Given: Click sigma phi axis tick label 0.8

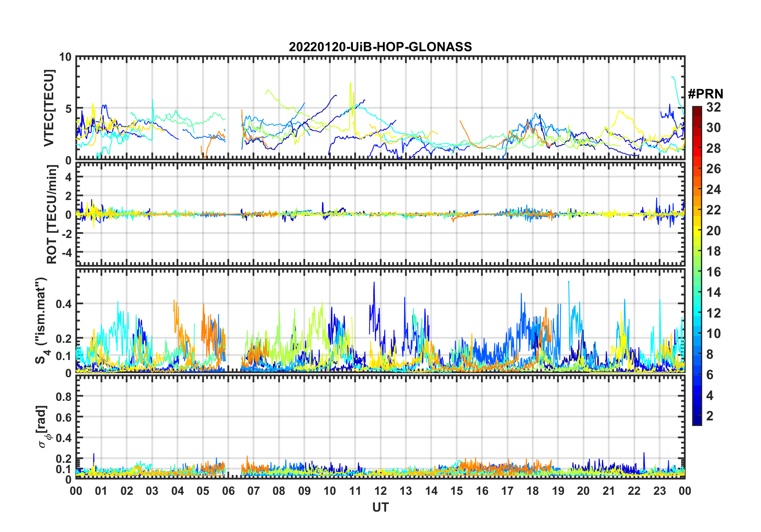Looking at the screenshot, I should [x=64, y=396].
